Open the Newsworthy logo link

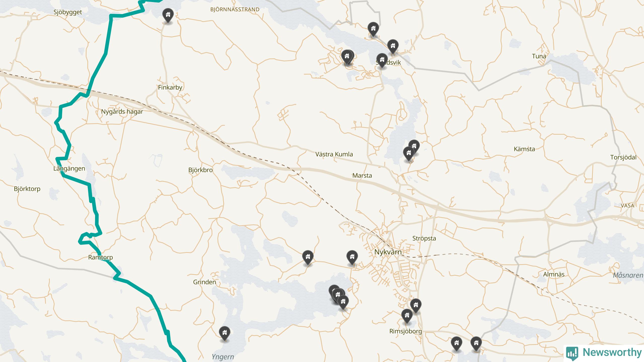pyautogui.click(x=604, y=353)
